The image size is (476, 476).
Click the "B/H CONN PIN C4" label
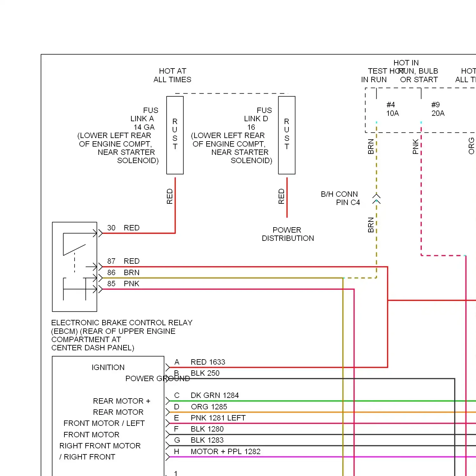tap(340, 198)
